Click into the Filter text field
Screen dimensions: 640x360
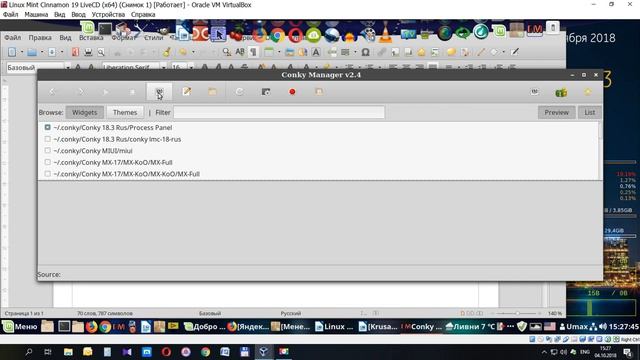(x=279, y=112)
